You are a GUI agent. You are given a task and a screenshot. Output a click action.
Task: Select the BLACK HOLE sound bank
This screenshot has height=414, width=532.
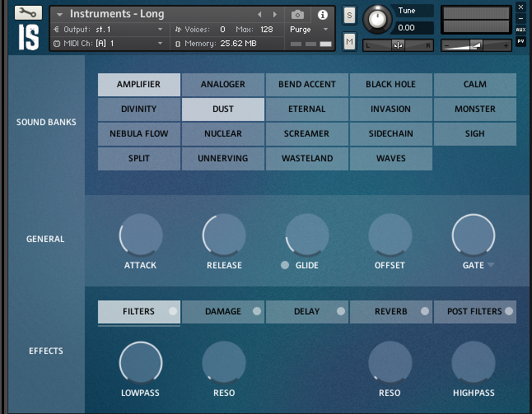pos(391,85)
